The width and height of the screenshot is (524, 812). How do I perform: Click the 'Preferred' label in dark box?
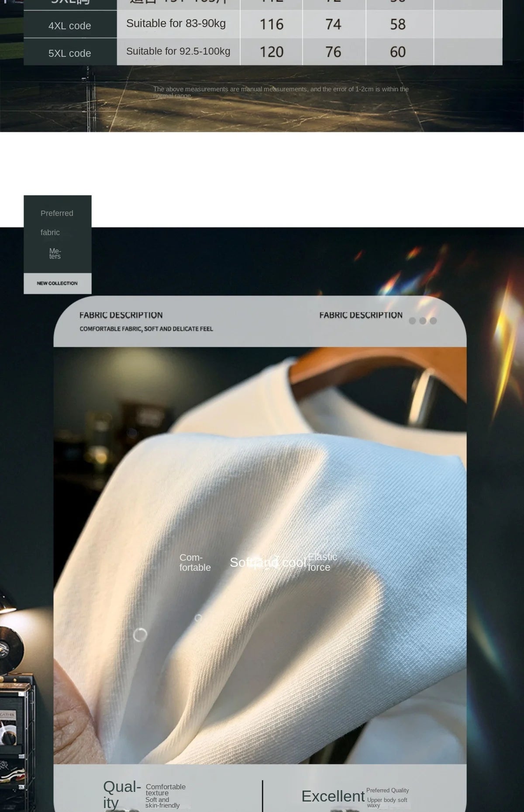click(57, 213)
